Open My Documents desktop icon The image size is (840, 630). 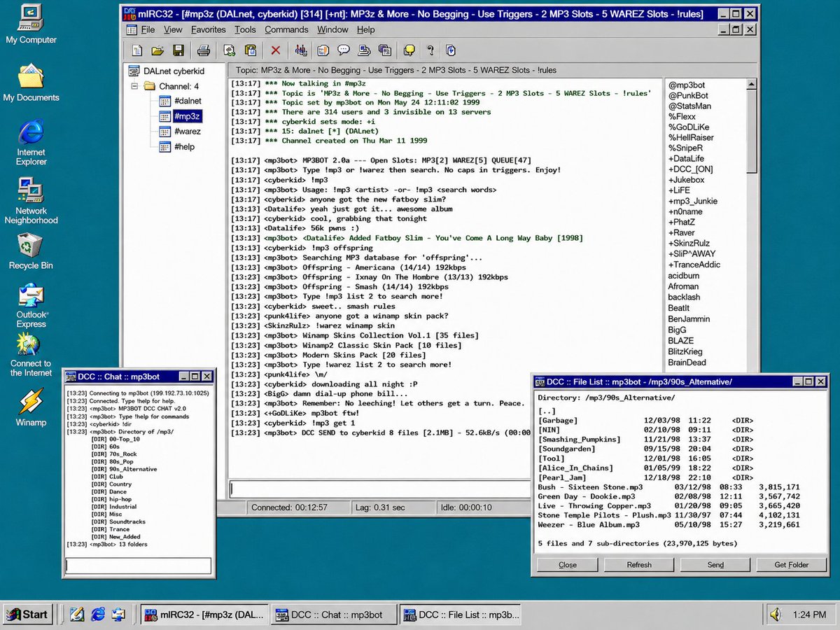point(31,82)
